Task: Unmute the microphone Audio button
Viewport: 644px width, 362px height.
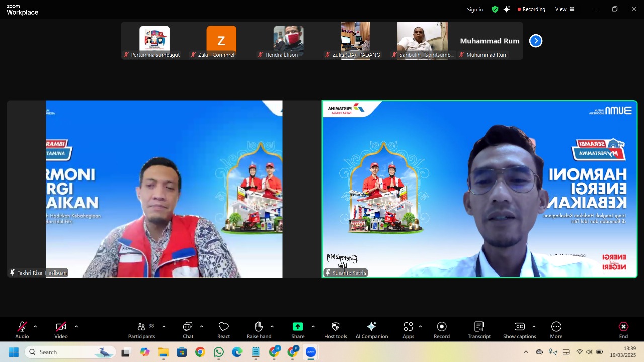Action: [x=22, y=329]
